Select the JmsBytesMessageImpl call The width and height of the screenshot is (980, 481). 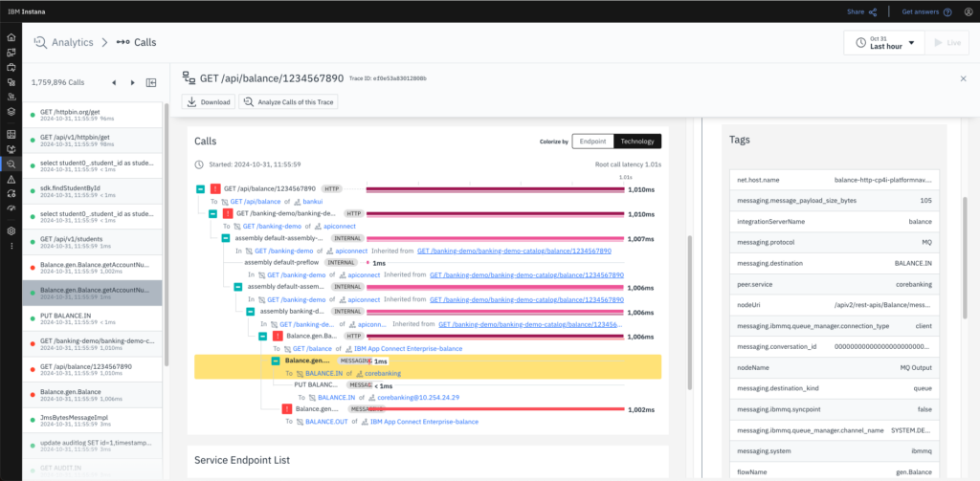[93, 421]
